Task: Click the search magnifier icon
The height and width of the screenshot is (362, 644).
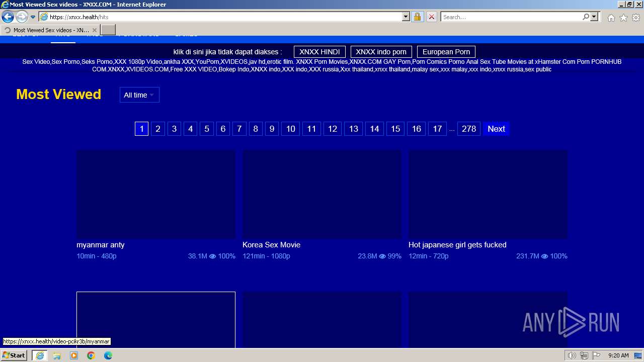Action: pyautogui.click(x=586, y=17)
